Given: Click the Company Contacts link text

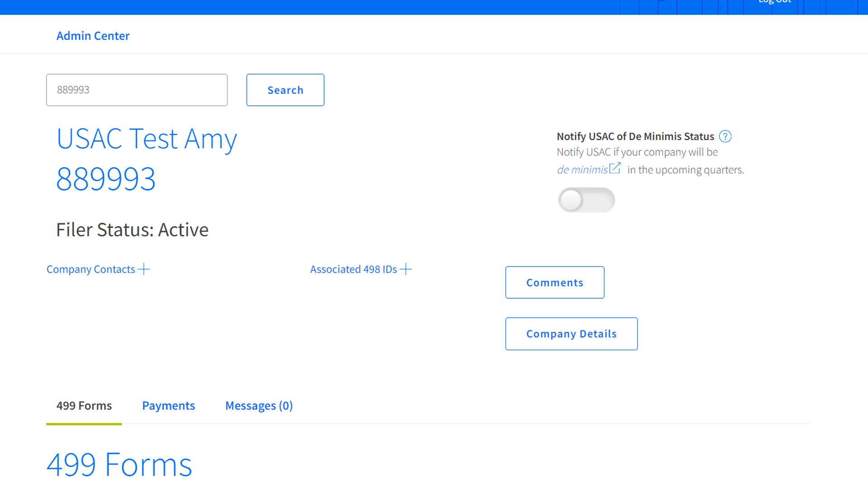Looking at the screenshot, I should click(x=91, y=269).
